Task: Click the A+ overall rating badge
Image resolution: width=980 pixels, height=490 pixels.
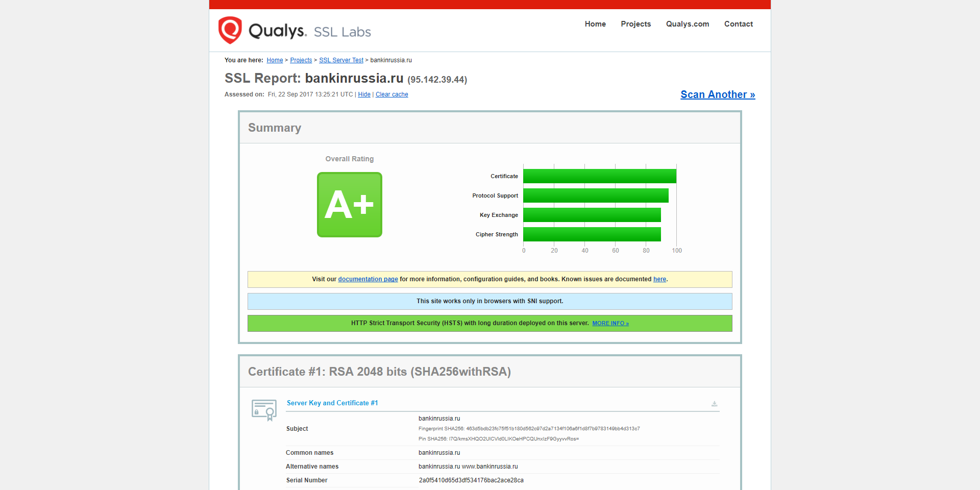Action: 349,205
